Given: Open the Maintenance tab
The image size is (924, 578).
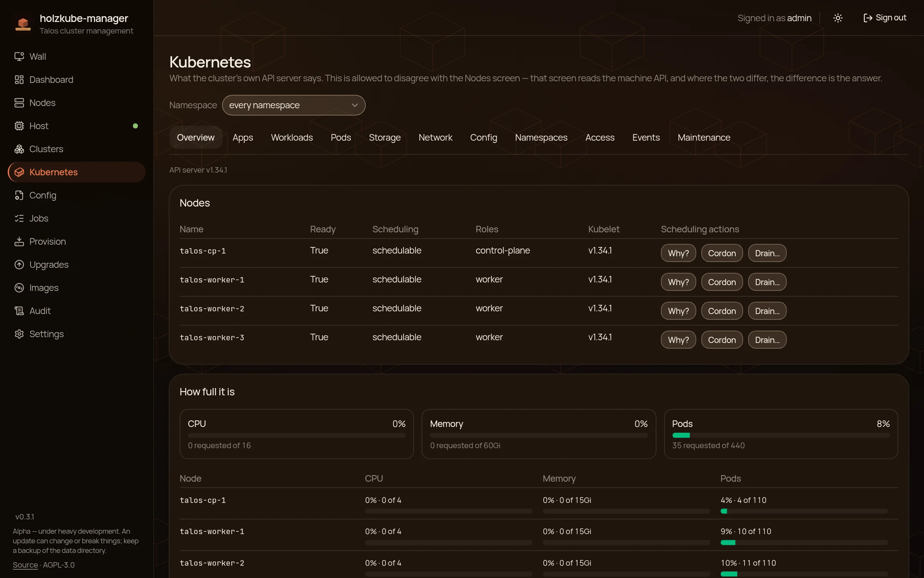Looking at the screenshot, I should coord(704,138).
